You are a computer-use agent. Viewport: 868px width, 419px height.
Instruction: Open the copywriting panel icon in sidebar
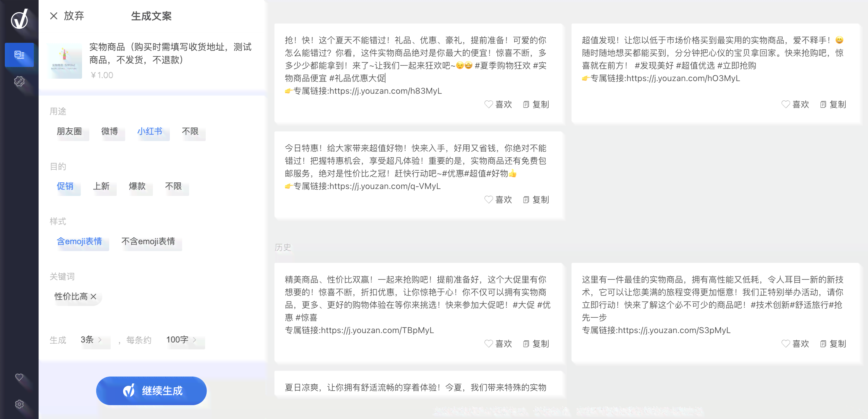[x=19, y=55]
